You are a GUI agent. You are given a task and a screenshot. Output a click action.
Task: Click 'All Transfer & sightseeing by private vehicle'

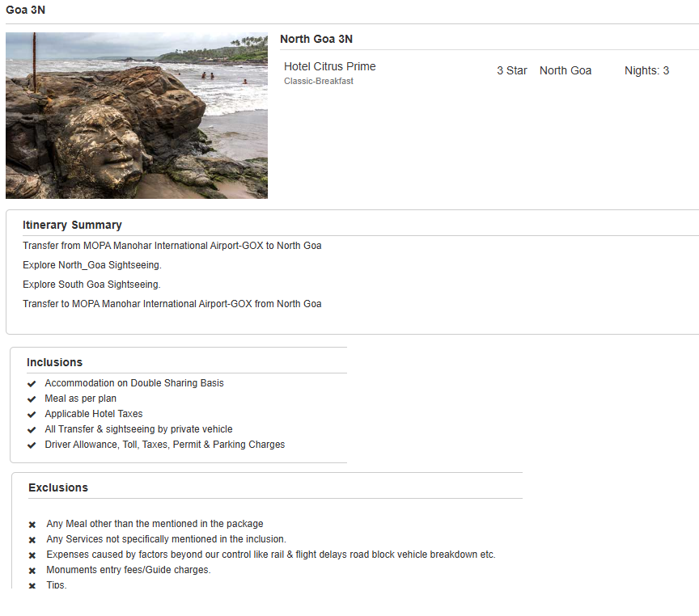(x=138, y=429)
